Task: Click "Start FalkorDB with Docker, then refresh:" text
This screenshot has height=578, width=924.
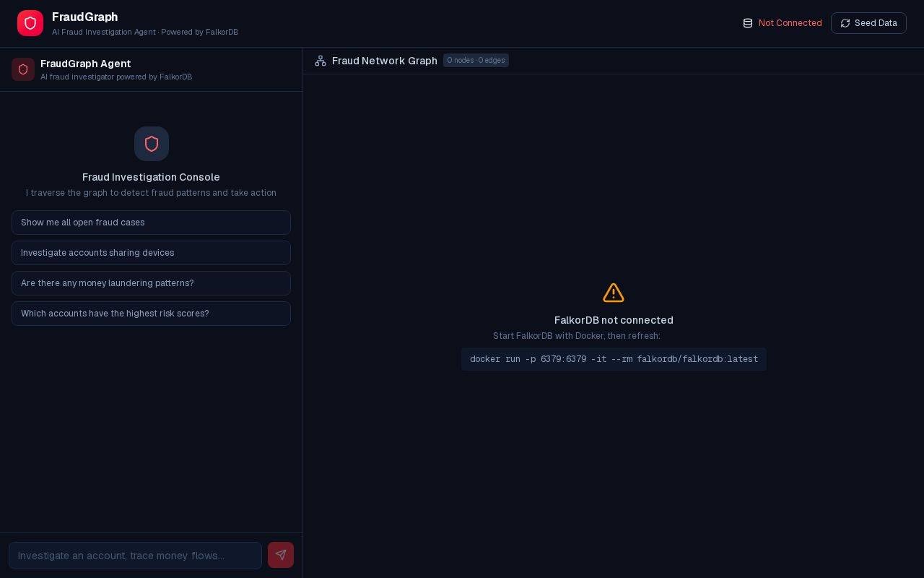Action: [577, 336]
